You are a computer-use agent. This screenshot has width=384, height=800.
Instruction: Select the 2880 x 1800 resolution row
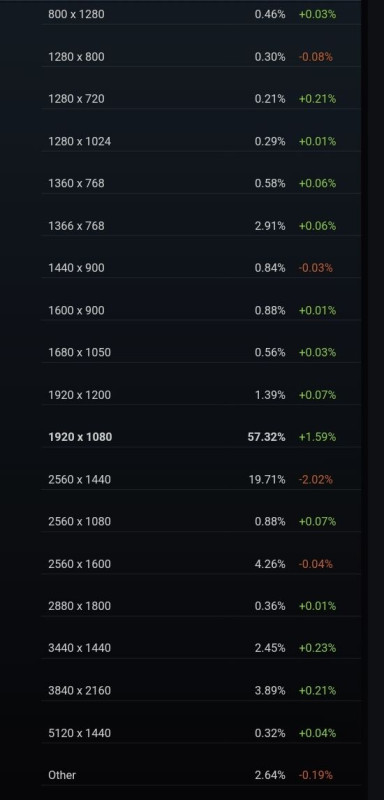click(x=201, y=606)
